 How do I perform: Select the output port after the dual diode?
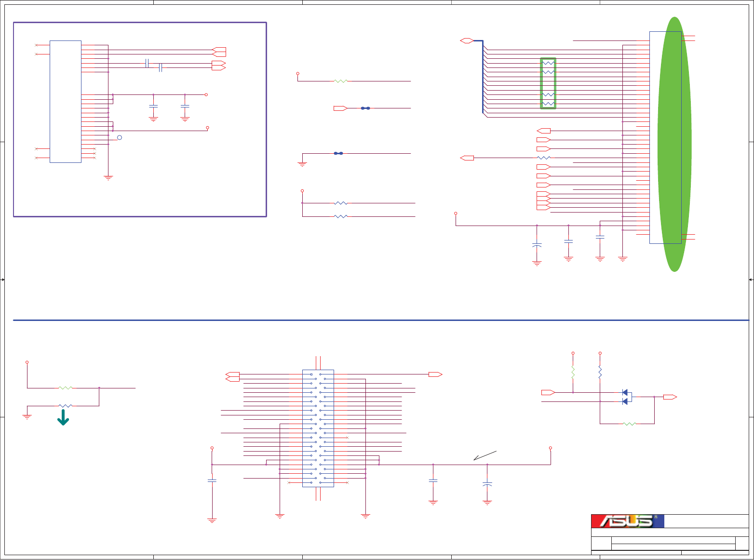[x=670, y=397]
